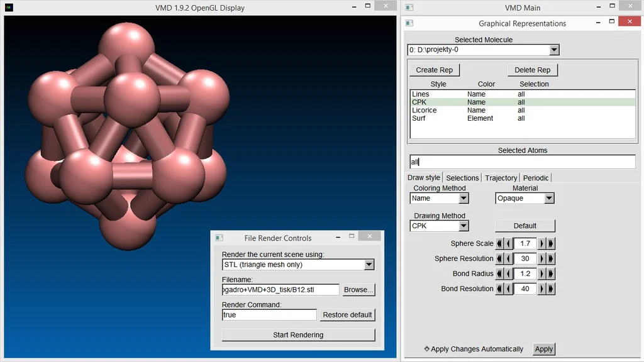Decrease Bond Resolution by large step
The height and width of the screenshot is (362, 644).
499,289
